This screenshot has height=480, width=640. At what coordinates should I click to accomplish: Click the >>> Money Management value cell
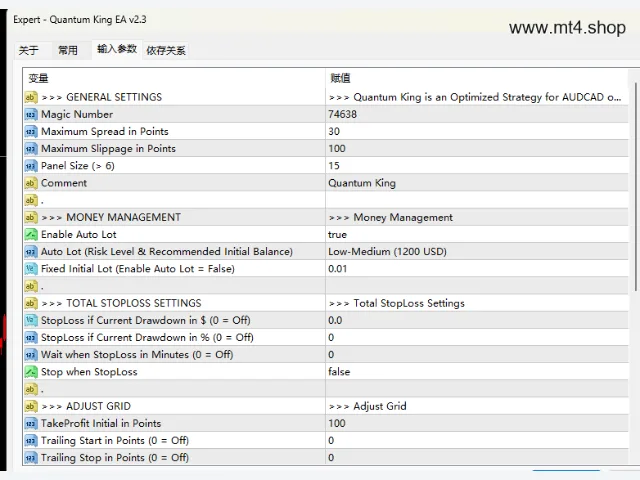click(477, 217)
